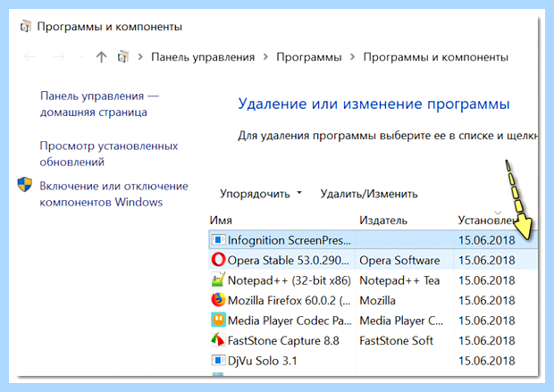Open Панель управления — домашняя страница link

(x=99, y=104)
